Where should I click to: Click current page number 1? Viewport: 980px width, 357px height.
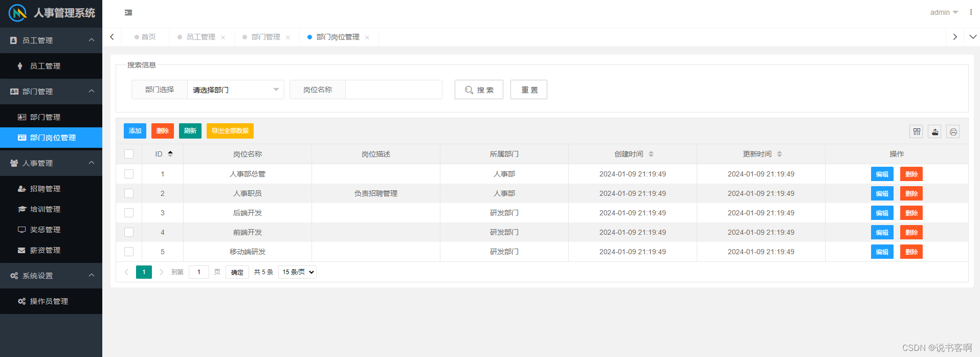point(144,272)
